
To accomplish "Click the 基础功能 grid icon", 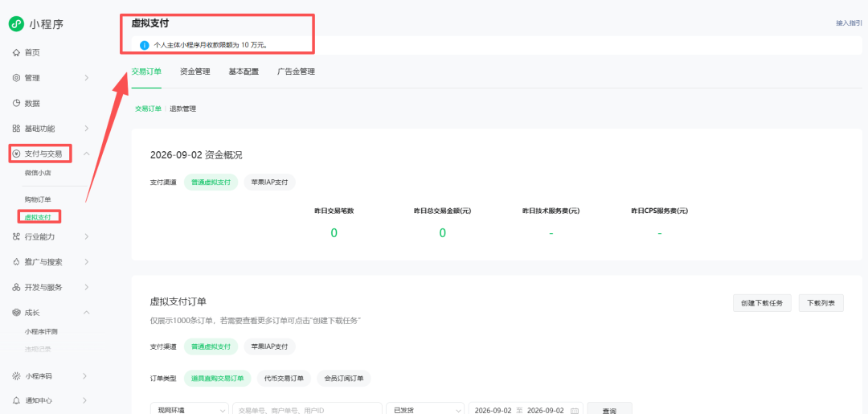I will (x=16, y=129).
